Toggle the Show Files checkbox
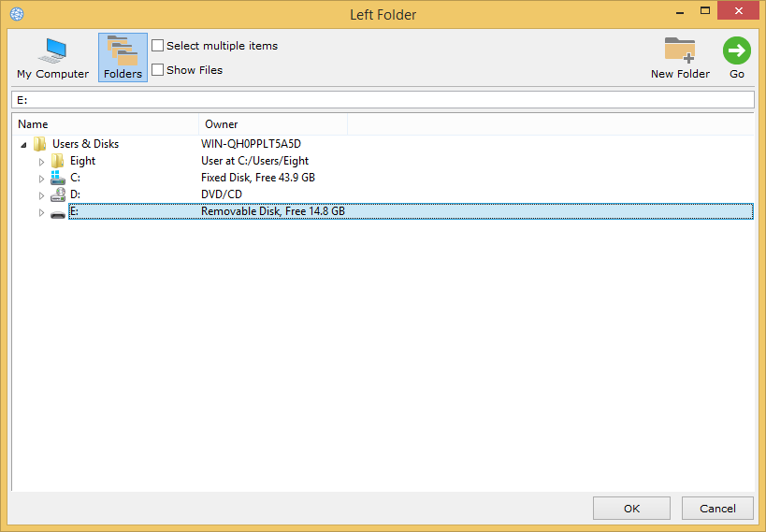This screenshot has width=766, height=532. click(158, 70)
